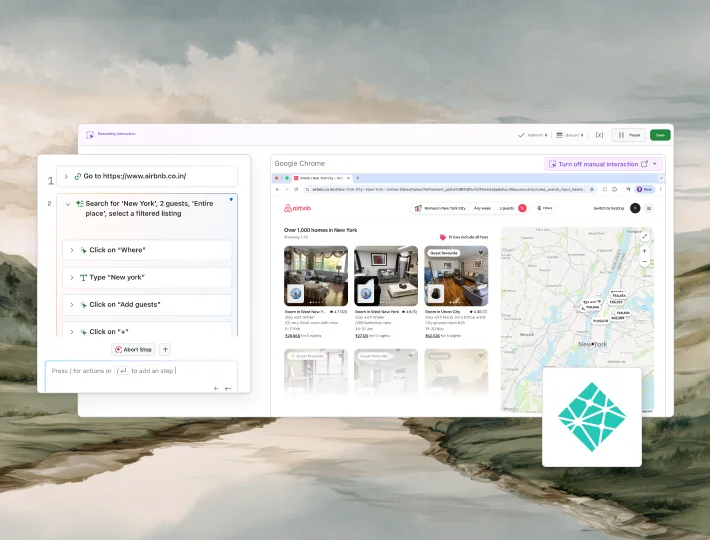Click the green Save button
The width and height of the screenshot is (710, 540).
[660, 135]
